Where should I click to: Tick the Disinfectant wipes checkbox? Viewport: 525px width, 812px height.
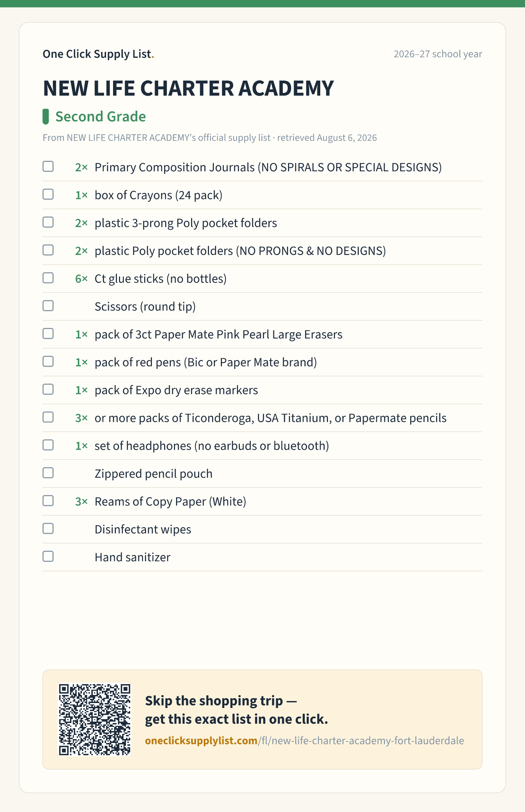tap(48, 529)
